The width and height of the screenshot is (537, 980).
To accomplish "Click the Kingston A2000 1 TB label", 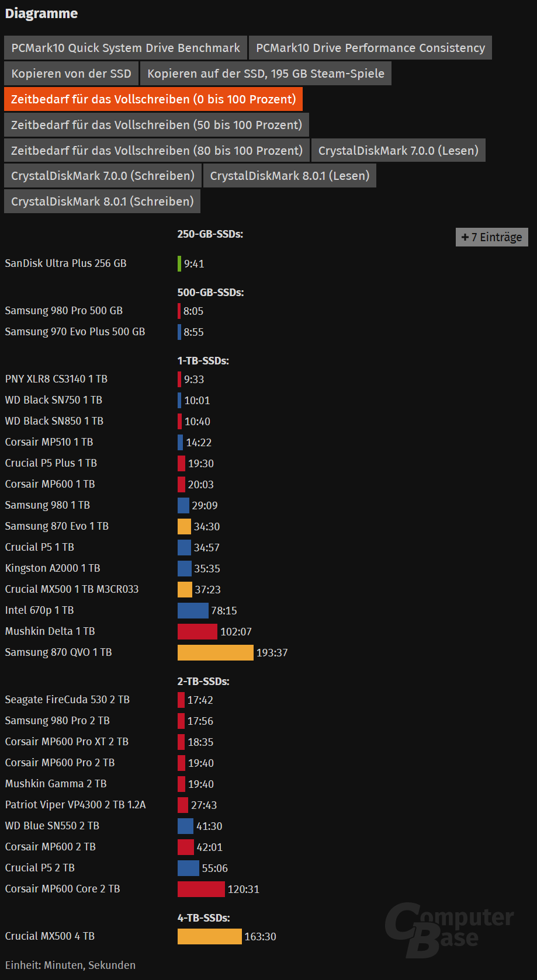I will coord(53,568).
